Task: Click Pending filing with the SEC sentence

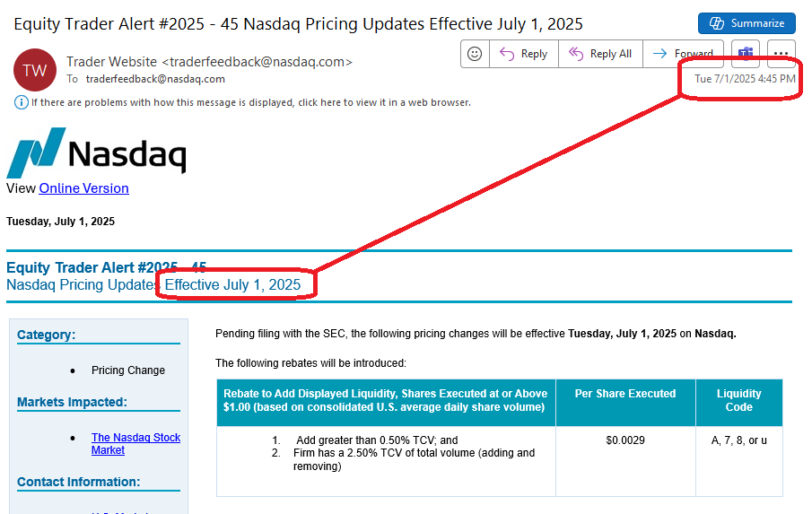Action: [x=476, y=334]
